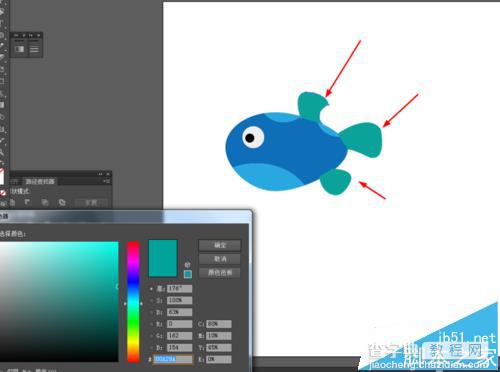This screenshot has height=372, width=500.
Task: Switch to the Pathfinder (路径查找器) tab
Action: pos(40,181)
